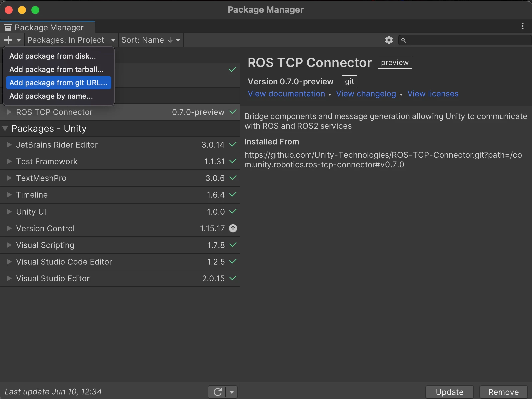The image size is (532, 399).
Task: Click the Installed From label
Action: 272,142
